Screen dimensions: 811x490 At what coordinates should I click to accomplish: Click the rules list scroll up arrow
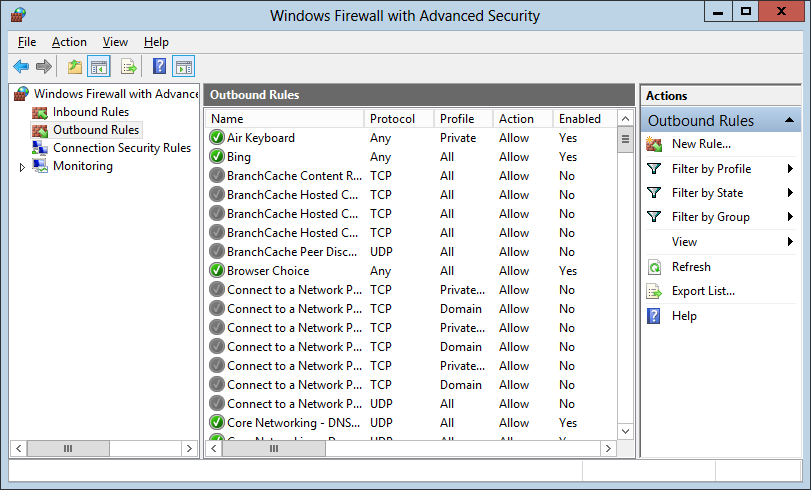[625, 118]
